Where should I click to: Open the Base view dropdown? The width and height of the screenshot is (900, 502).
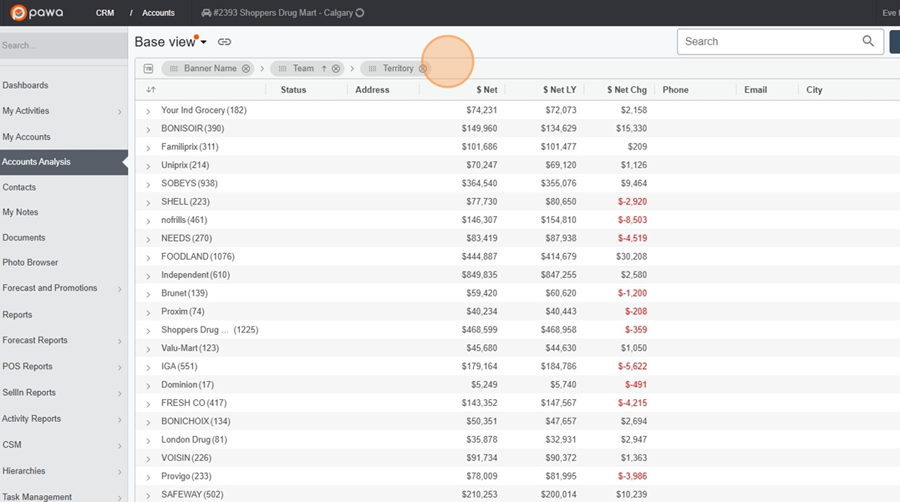coord(203,42)
